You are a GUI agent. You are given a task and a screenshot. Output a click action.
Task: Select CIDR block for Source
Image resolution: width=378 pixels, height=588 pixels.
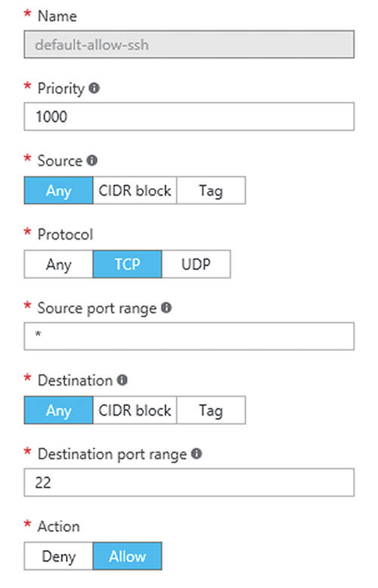tap(135, 190)
